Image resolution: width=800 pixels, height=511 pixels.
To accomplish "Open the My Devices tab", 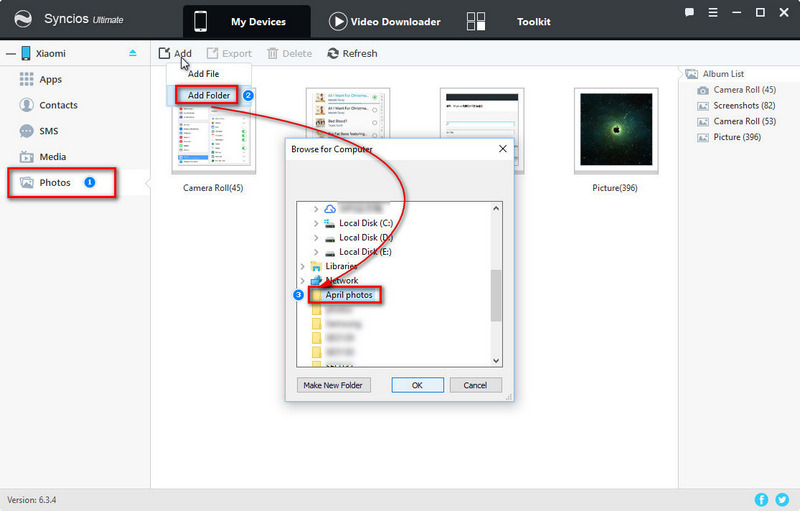I will (247, 21).
